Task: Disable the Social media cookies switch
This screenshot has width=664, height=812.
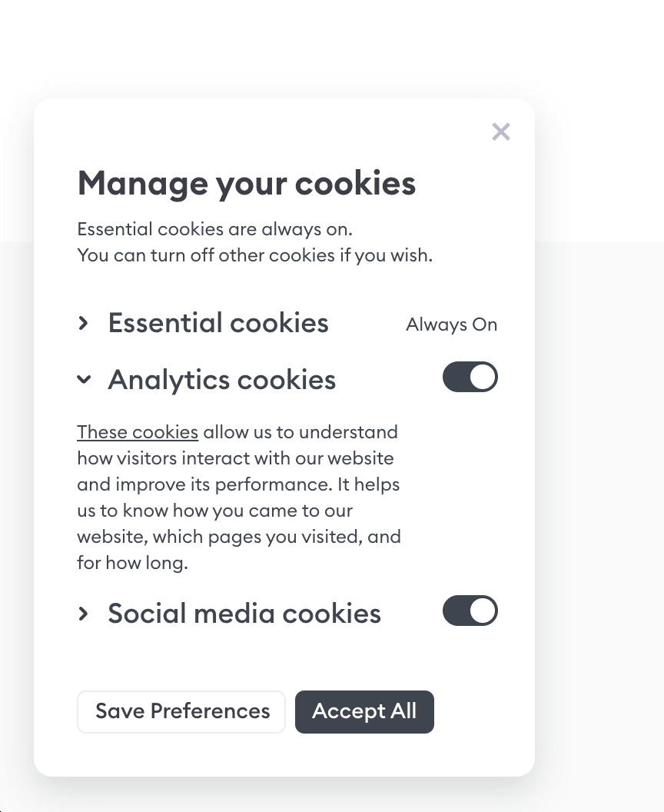Action: (470, 611)
